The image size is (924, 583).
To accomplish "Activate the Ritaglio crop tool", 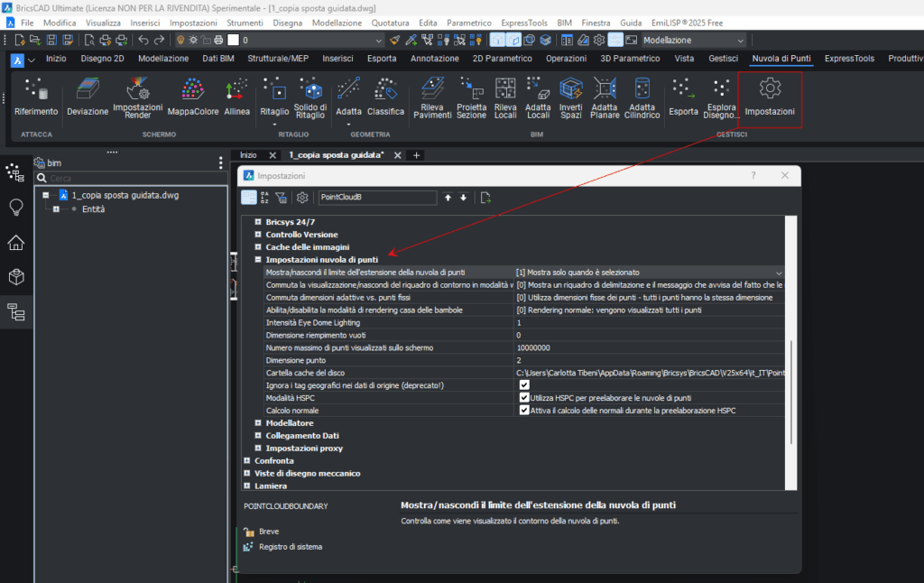I will pyautogui.click(x=274, y=97).
